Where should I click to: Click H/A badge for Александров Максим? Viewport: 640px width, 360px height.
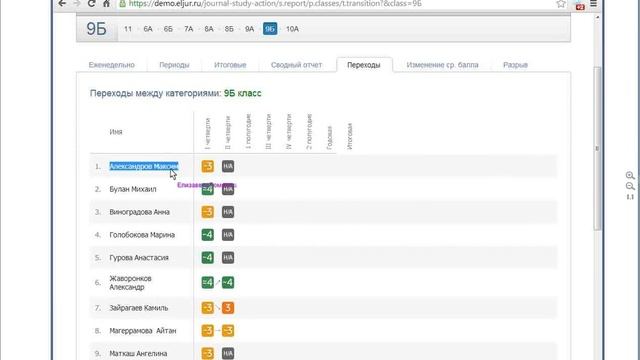tap(228, 167)
